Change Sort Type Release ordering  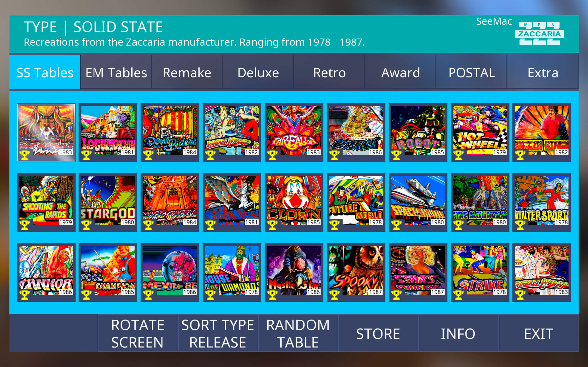(x=218, y=333)
